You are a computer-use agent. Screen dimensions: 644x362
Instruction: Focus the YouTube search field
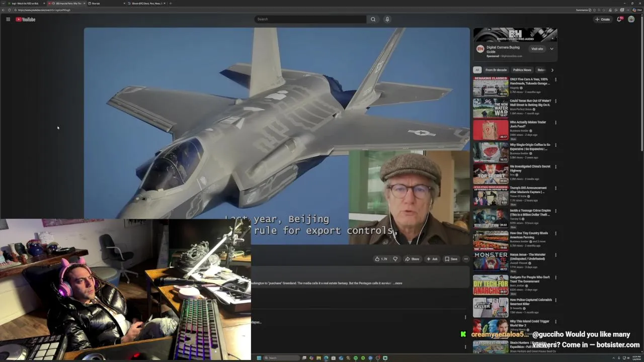click(x=310, y=19)
